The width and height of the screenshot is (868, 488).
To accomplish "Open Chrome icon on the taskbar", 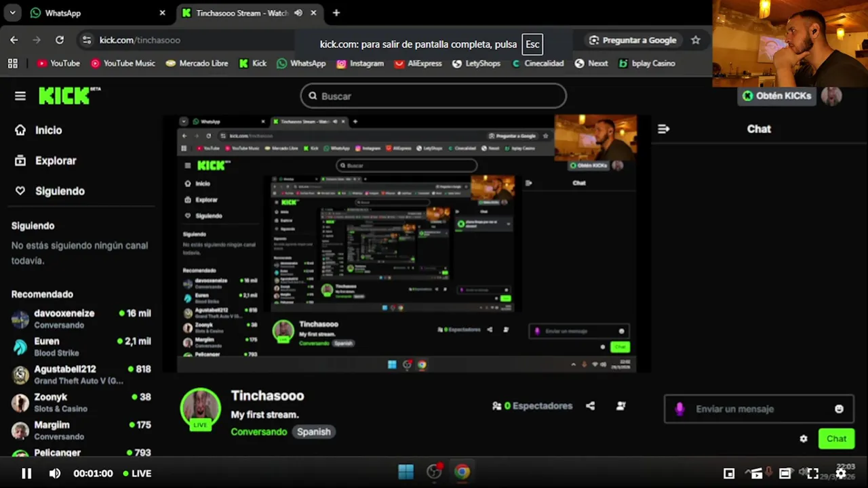I will coord(462,472).
